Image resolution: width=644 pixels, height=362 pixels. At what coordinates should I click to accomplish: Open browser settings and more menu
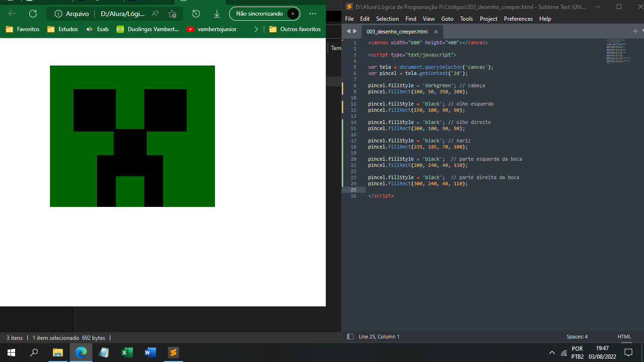pyautogui.click(x=313, y=14)
